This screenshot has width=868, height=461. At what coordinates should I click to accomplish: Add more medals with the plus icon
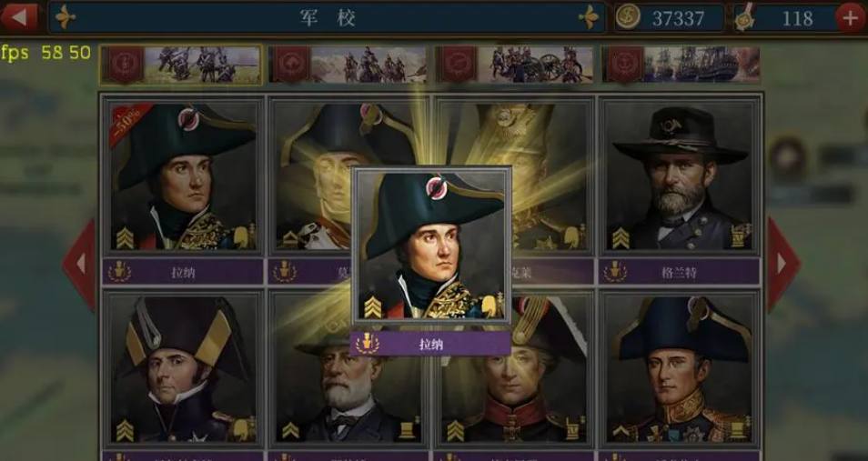[x=851, y=18]
